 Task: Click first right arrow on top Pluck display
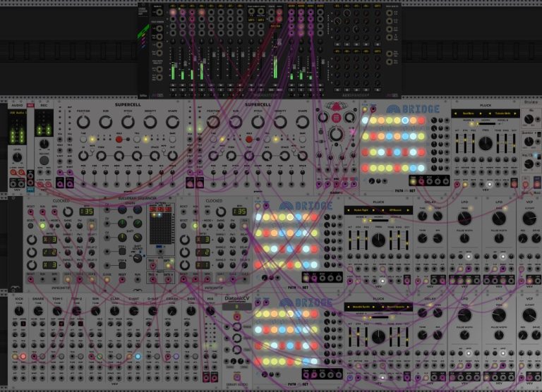pos(480,114)
